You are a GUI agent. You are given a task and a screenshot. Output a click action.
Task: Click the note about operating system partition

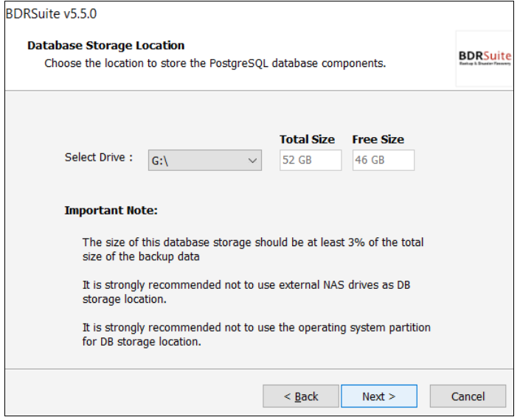257,335
